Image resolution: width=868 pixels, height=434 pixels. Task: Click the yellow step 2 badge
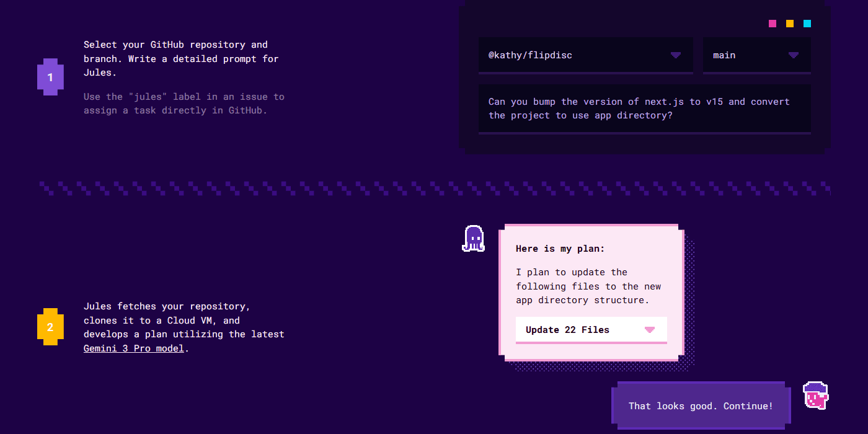pyautogui.click(x=50, y=327)
